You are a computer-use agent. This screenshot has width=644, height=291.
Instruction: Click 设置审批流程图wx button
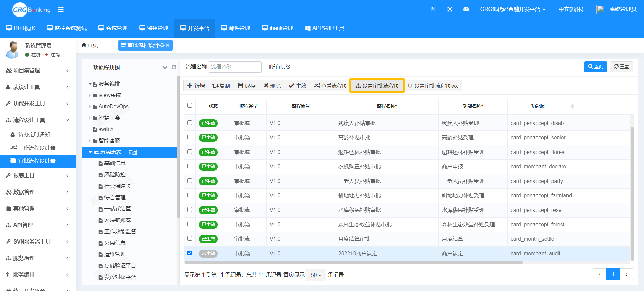pyautogui.click(x=433, y=86)
